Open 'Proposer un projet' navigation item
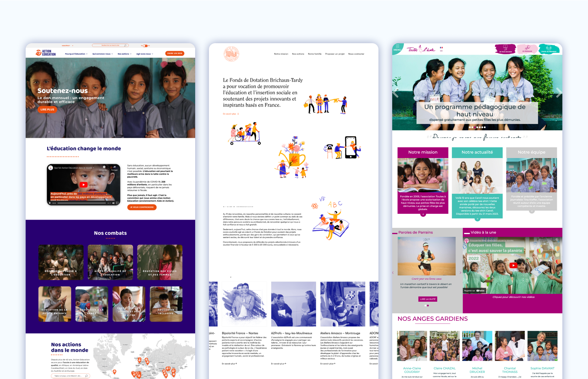This screenshot has height=379, width=588. [x=335, y=54]
